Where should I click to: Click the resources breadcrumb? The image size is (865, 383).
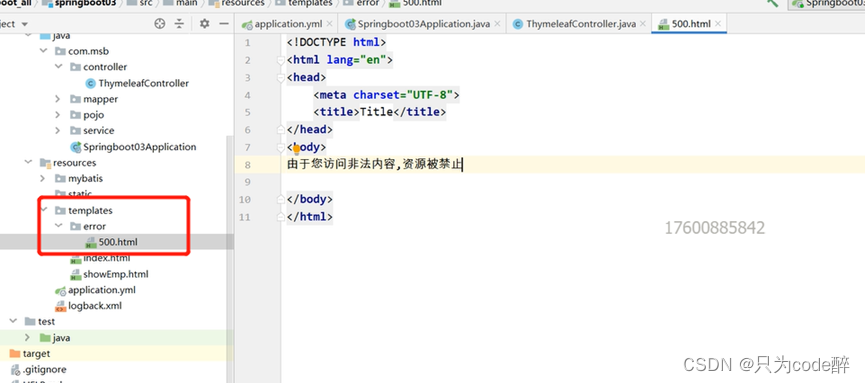pos(236,3)
